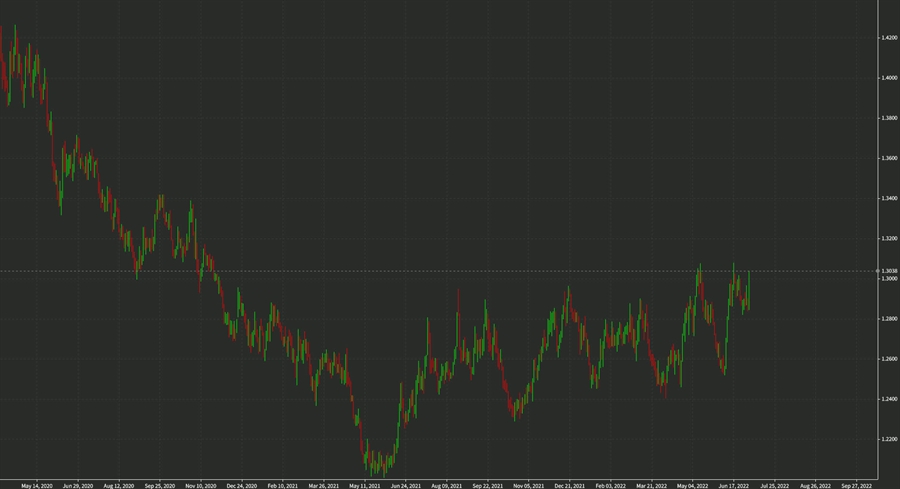
Task: Click the 1.3400 price axis label
Action: point(889,199)
